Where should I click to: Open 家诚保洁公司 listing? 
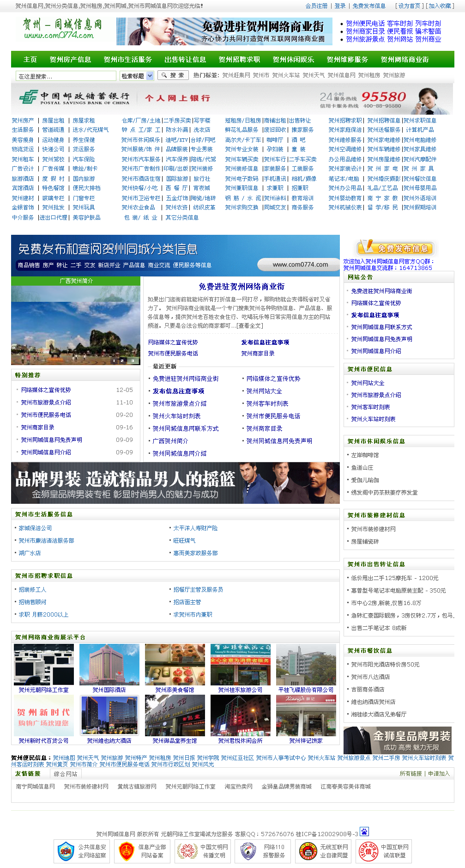point(35,528)
